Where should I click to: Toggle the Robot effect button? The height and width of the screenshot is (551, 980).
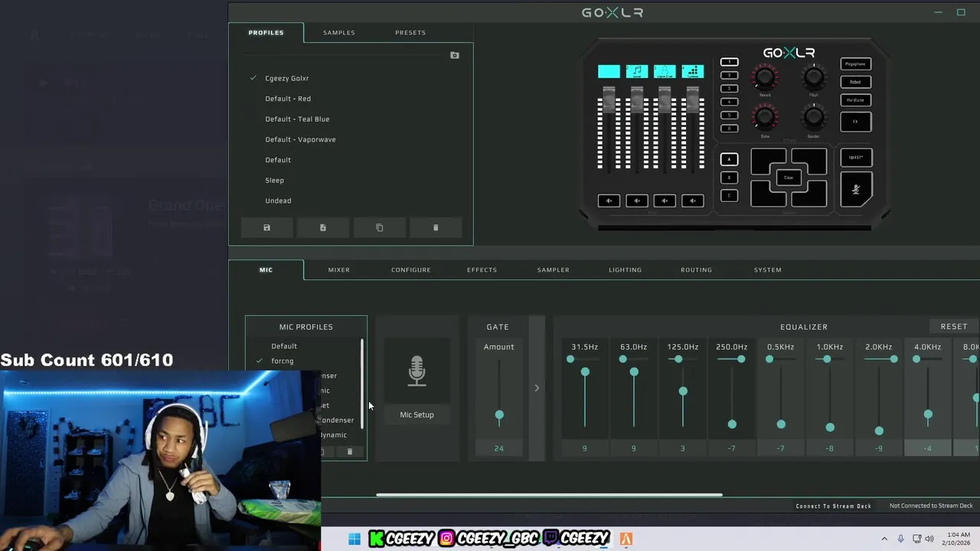pos(855,82)
